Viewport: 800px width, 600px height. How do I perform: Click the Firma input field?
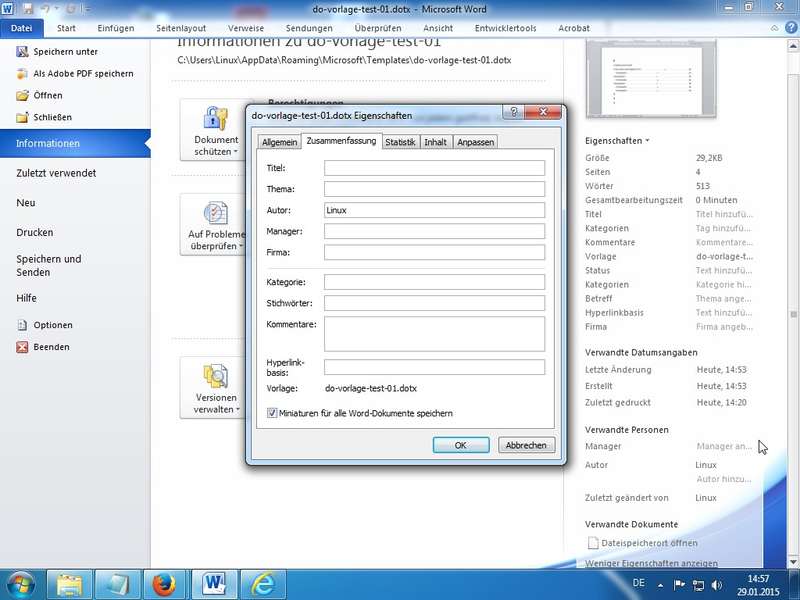(x=434, y=252)
